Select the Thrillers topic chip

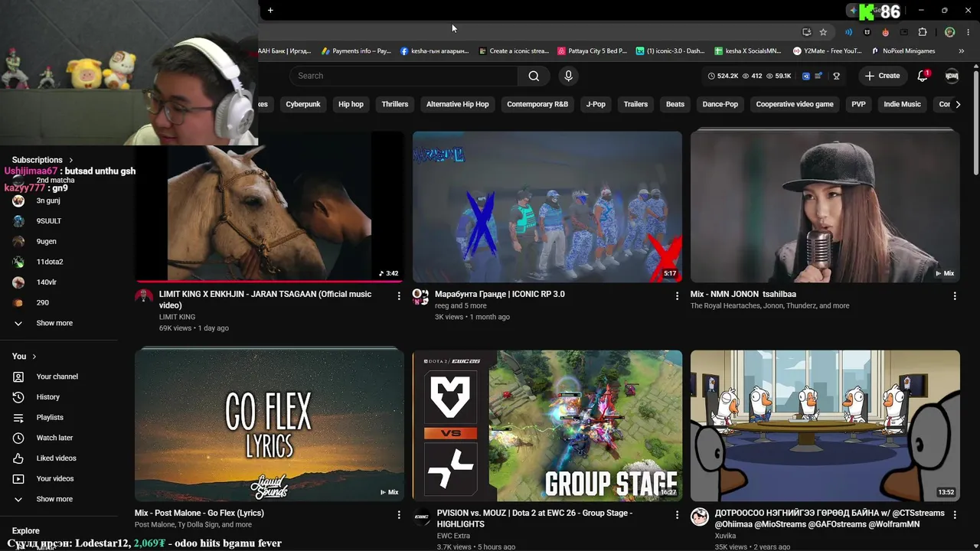395,104
